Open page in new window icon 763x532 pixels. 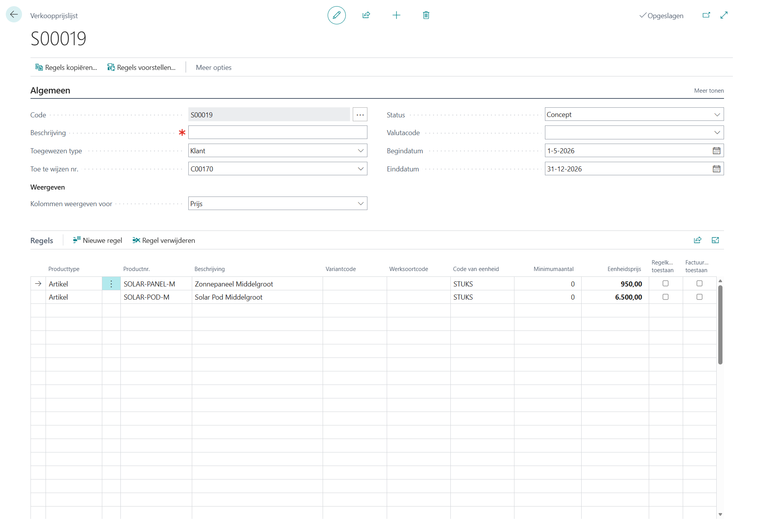(706, 15)
